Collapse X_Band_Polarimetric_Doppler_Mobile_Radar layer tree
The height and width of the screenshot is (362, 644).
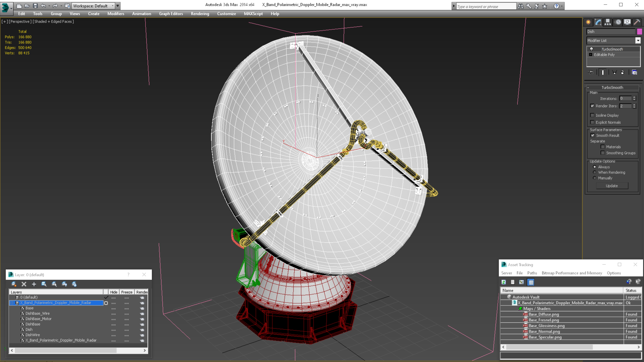coord(12,303)
